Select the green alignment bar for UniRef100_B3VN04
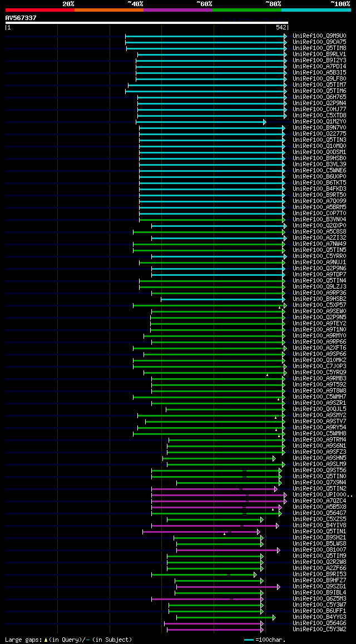This screenshot has height=644, width=356. 211,220
